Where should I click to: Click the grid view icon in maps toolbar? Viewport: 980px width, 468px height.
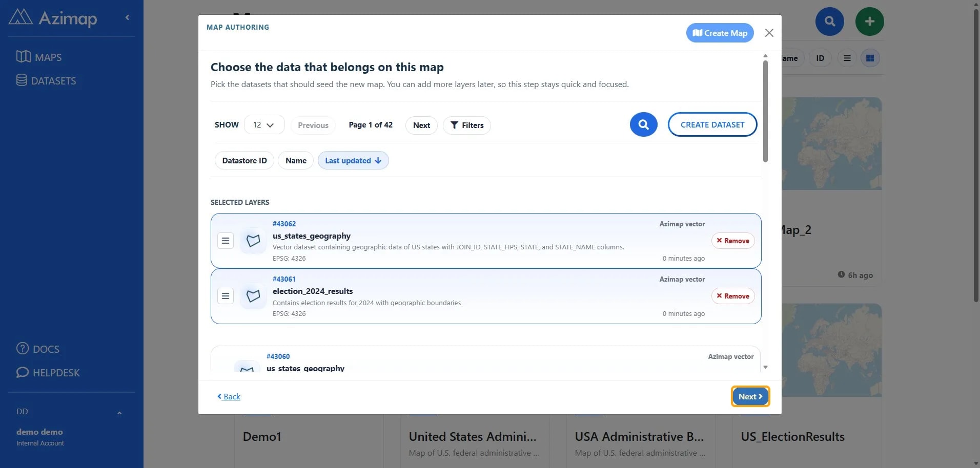coord(870,58)
